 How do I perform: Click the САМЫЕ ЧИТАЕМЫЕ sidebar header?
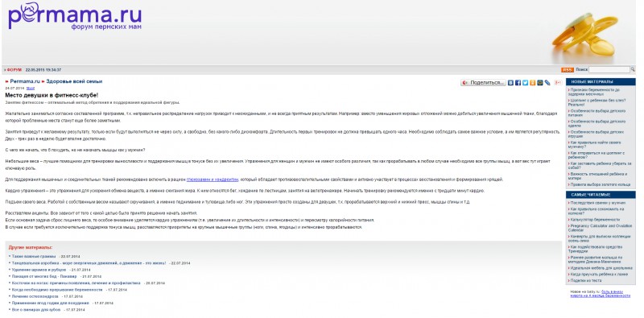(601, 195)
